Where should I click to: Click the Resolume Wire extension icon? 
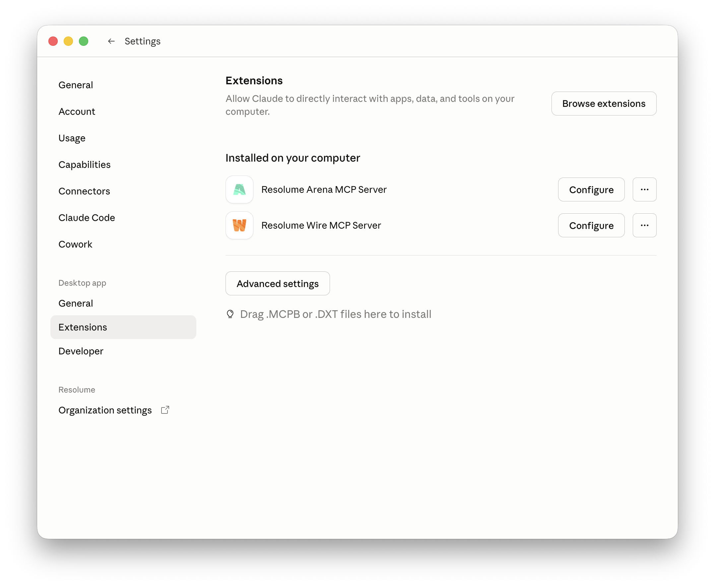[x=239, y=226]
